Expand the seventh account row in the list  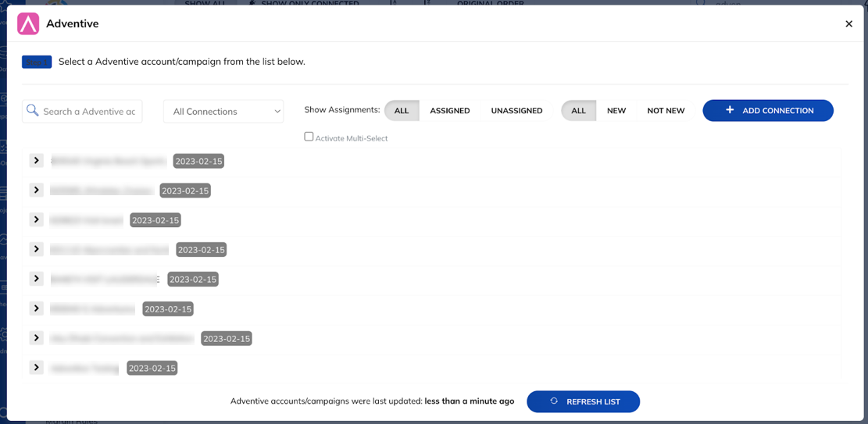(36, 337)
